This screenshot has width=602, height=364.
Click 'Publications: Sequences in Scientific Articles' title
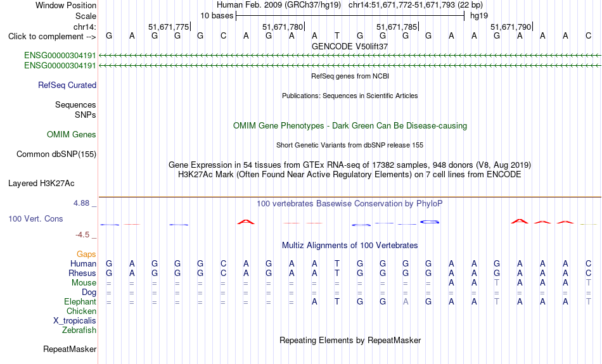click(350, 96)
